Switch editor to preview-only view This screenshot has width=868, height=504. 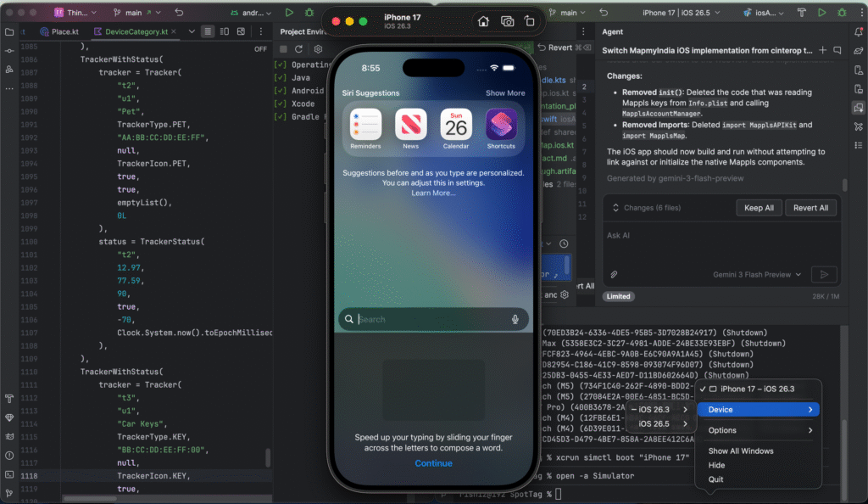[241, 31]
